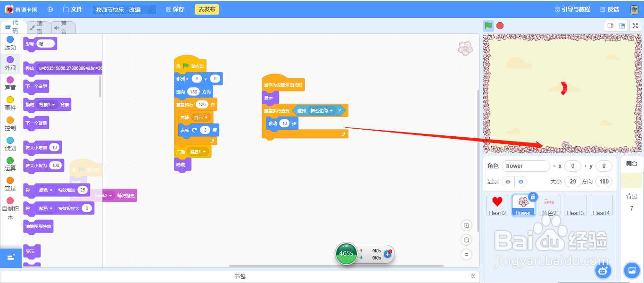This screenshot has width=644, height=283.
Task: Click the blue plus on network widget
Action: (388, 254)
